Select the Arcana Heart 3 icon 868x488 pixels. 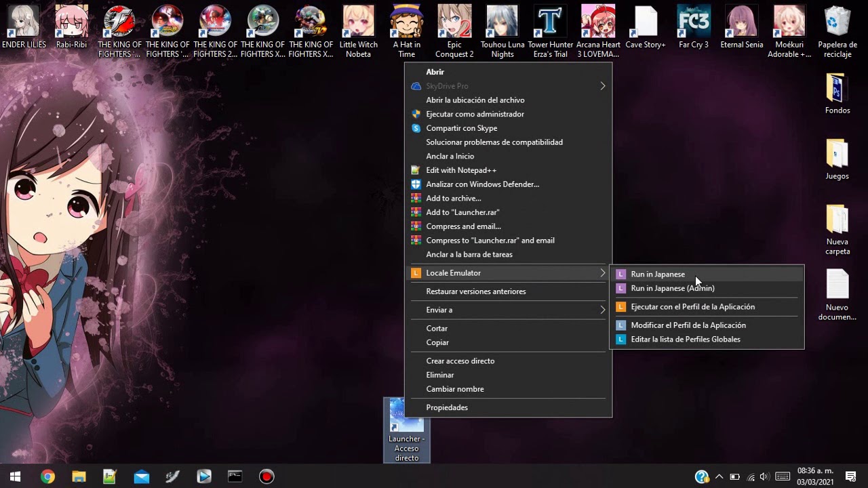tap(598, 30)
